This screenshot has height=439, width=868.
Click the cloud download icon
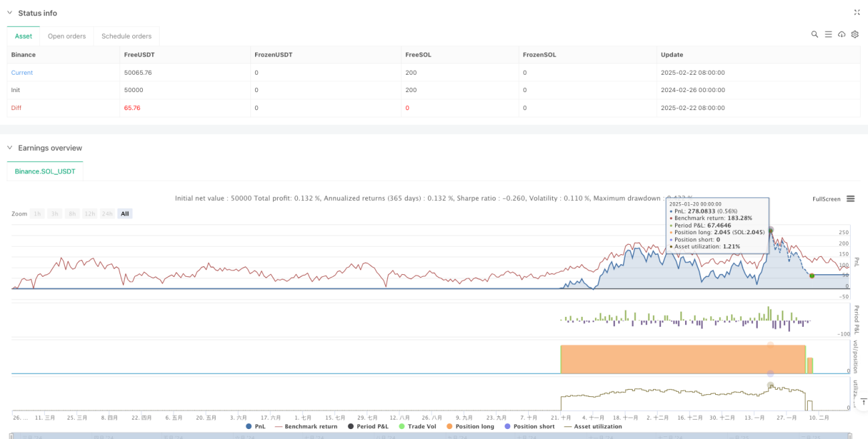coord(841,34)
